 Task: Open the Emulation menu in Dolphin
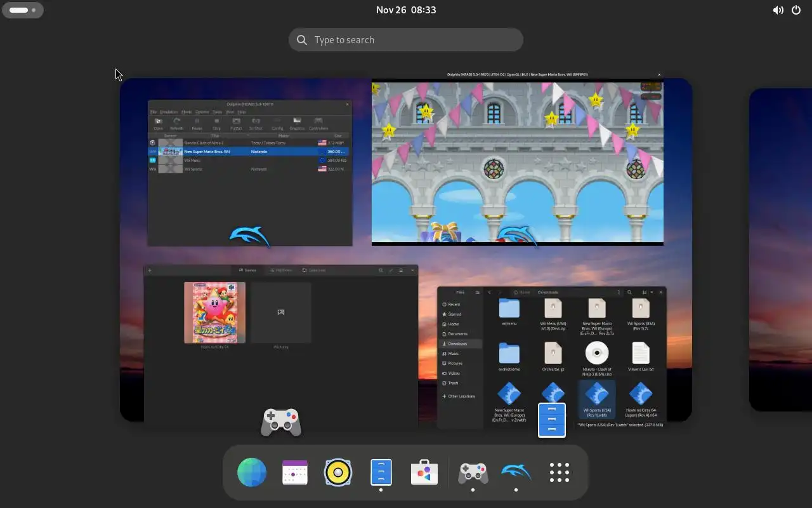[169, 112]
